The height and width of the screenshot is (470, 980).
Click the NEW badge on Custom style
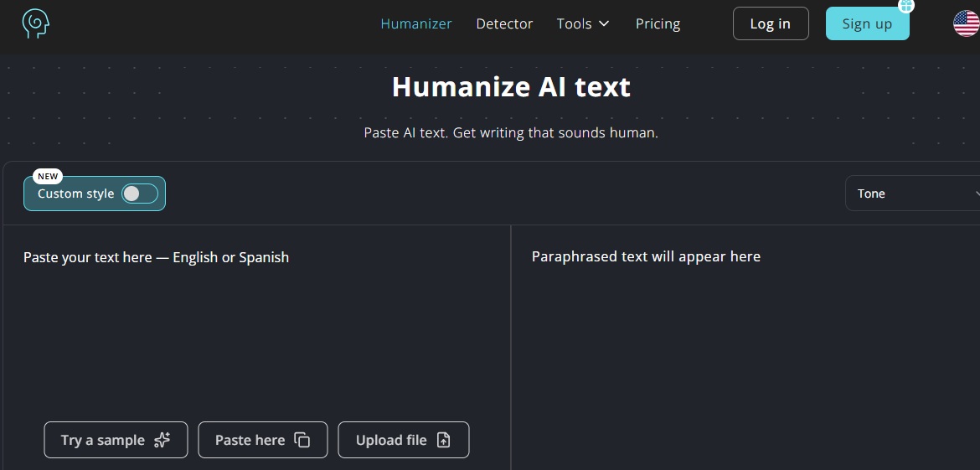point(48,176)
